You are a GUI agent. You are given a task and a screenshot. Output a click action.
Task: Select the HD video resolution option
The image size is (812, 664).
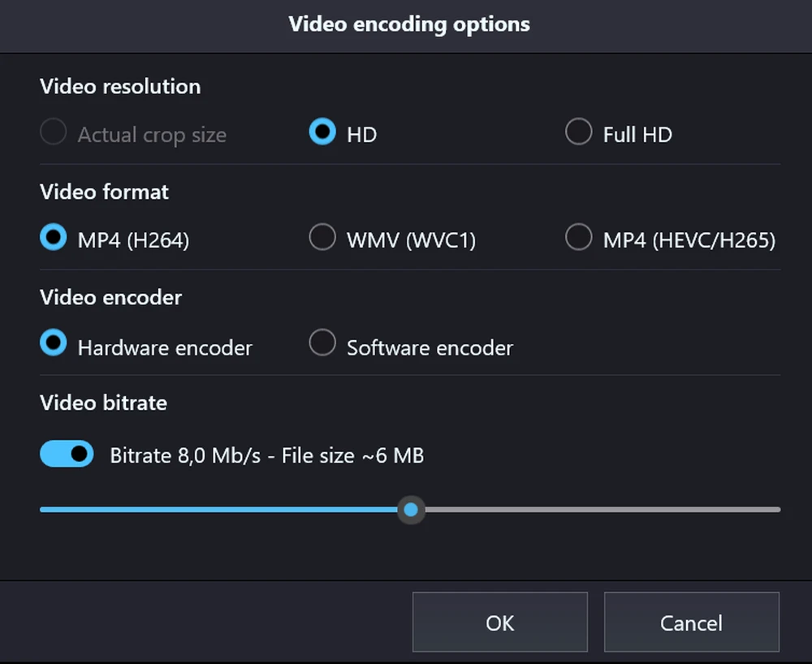coord(323,132)
